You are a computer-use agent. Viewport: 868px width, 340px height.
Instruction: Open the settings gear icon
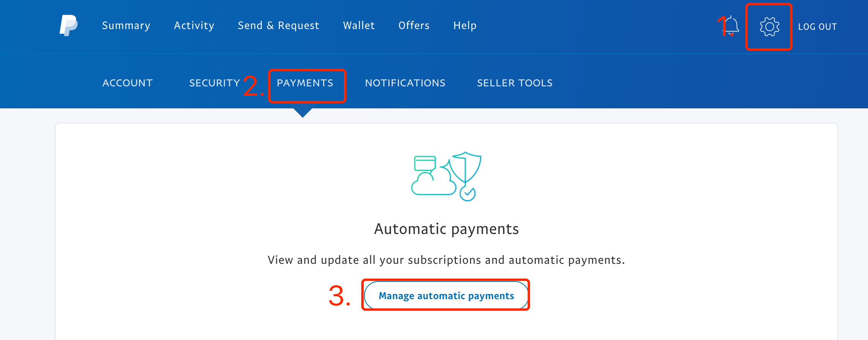point(769,27)
